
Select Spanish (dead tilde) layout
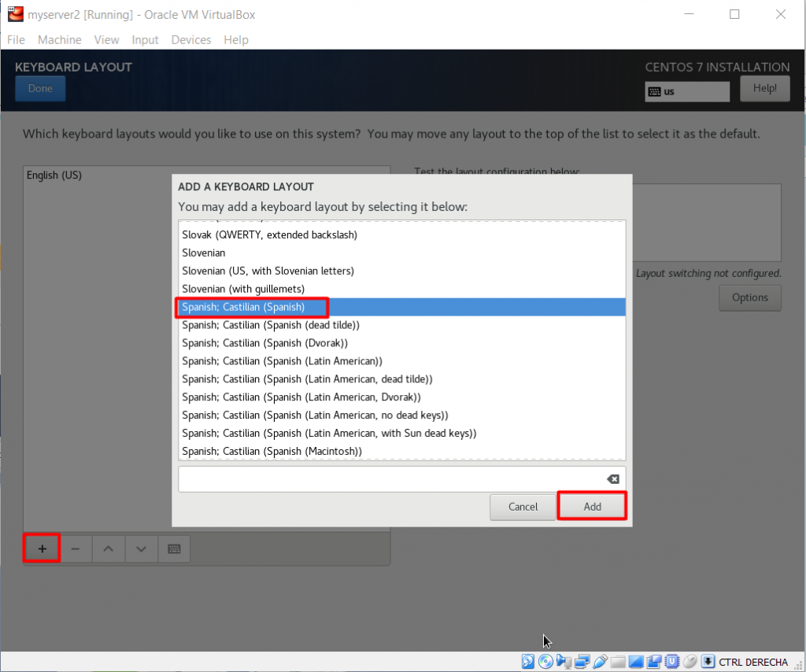click(x=402, y=325)
